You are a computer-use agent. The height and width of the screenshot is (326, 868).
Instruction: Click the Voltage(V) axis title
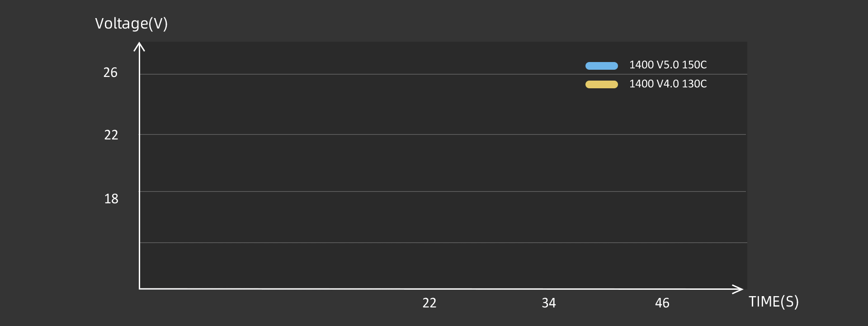click(131, 24)
